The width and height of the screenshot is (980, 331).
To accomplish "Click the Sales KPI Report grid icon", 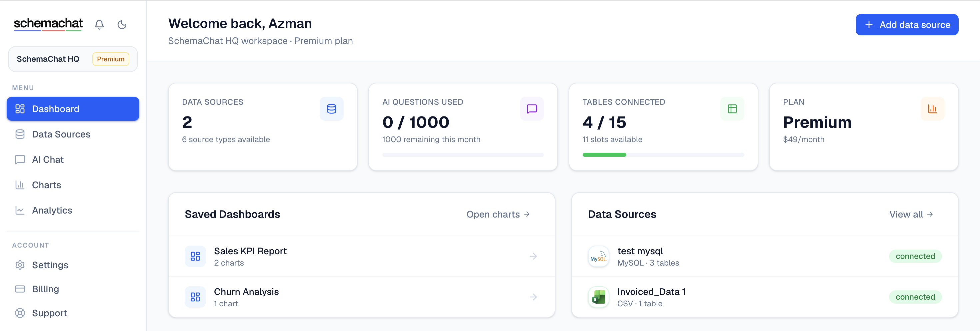I will pyautogui.click(x=195, y=256).
